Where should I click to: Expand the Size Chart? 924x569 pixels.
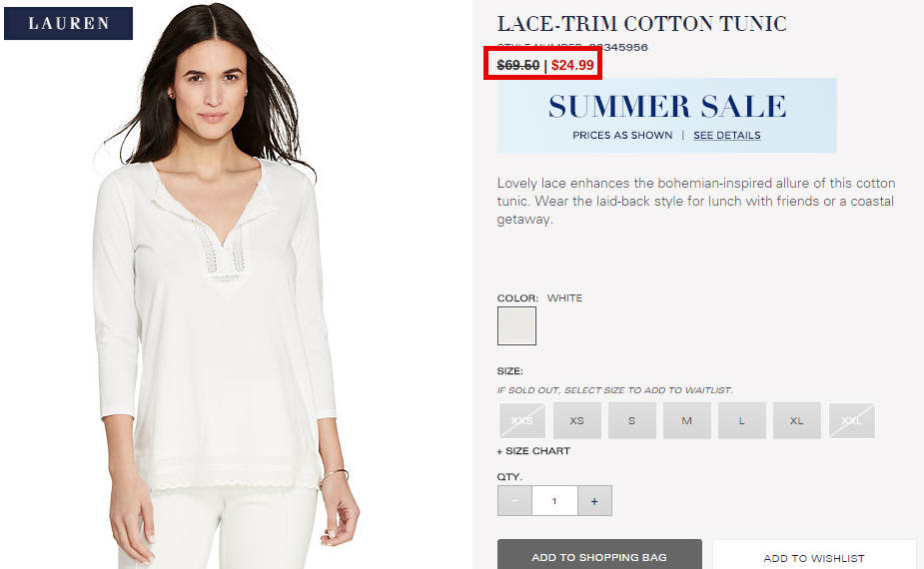tap(533, 451)
